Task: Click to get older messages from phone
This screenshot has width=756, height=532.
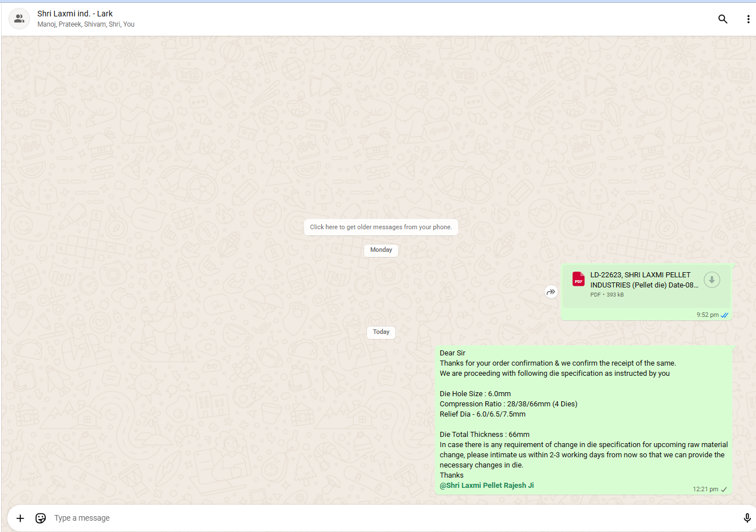Action: click(x=381, y=227)
